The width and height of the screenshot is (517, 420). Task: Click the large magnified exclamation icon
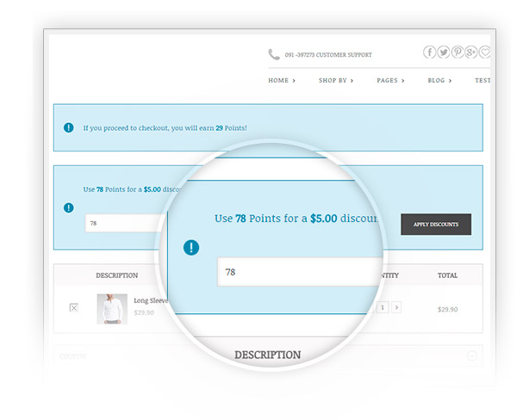point(191,247)
